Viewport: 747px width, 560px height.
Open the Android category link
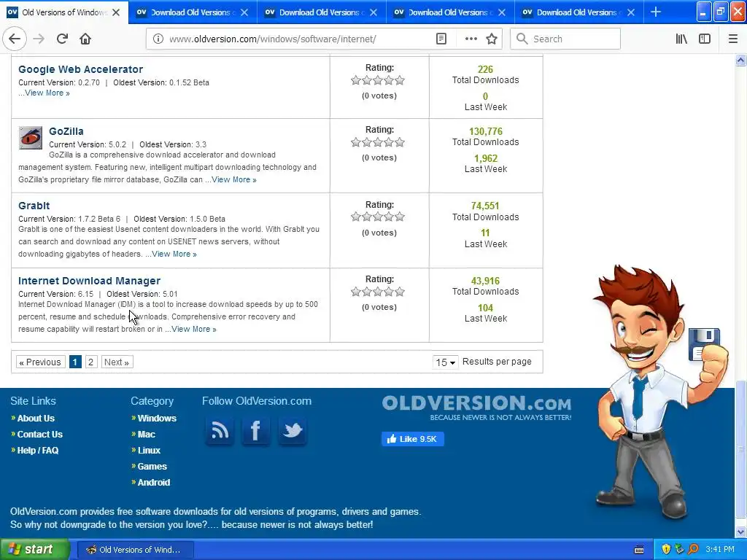click(153, 483)
